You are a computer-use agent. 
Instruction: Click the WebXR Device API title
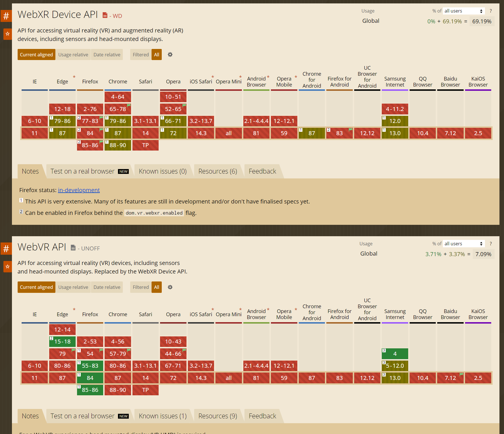[58, 15]
